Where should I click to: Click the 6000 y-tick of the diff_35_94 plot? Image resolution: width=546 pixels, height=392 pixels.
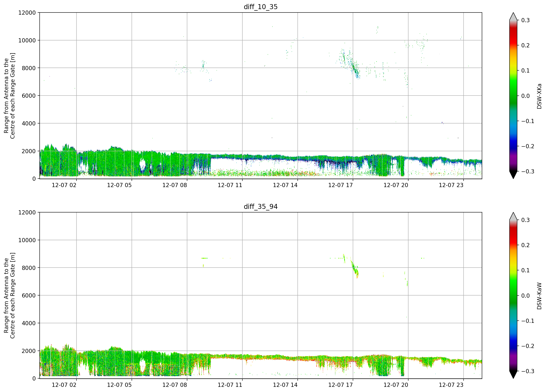pyautogui.click(x=29, y=296)
